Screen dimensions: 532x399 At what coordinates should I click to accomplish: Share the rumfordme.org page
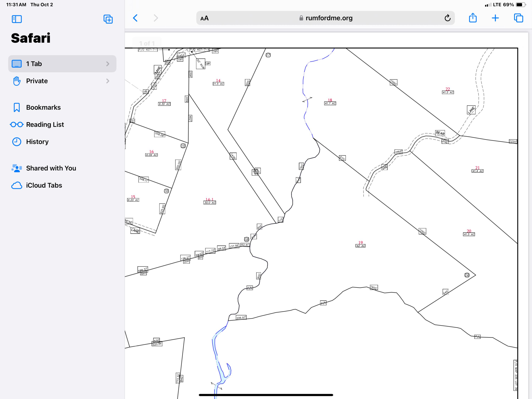click(472, 18)
